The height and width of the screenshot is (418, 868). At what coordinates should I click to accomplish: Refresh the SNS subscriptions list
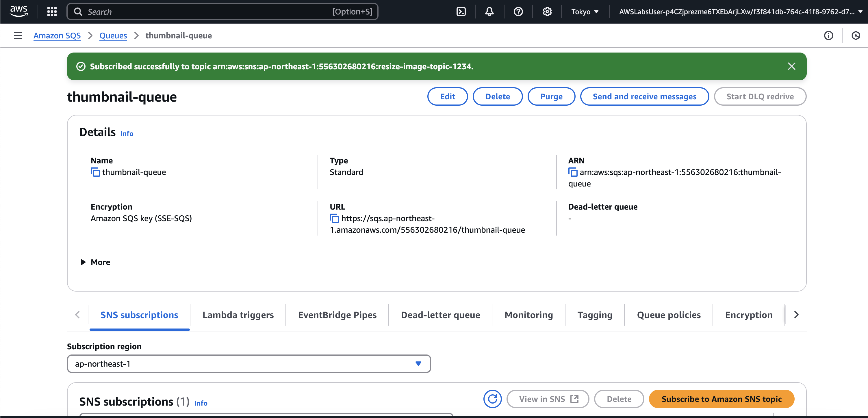(x=493, y=399)
